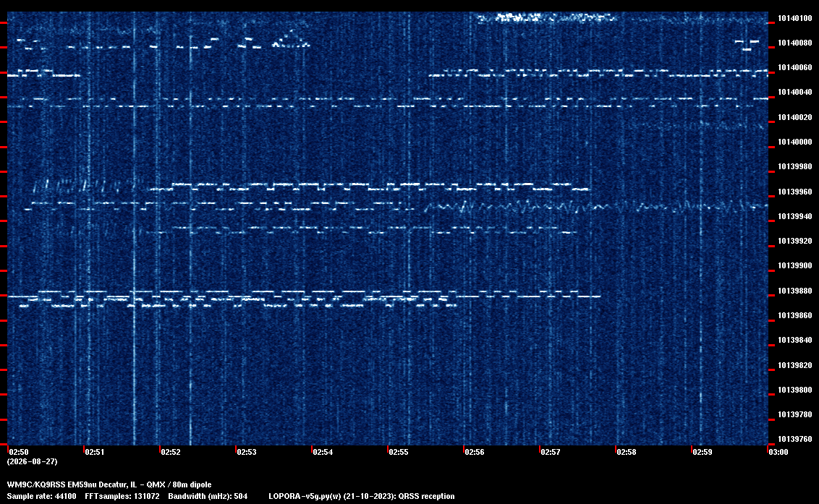This screenshot has height=504, width=819.
Task: Click the 02:50 time axis label
Action: coord(19,452)
